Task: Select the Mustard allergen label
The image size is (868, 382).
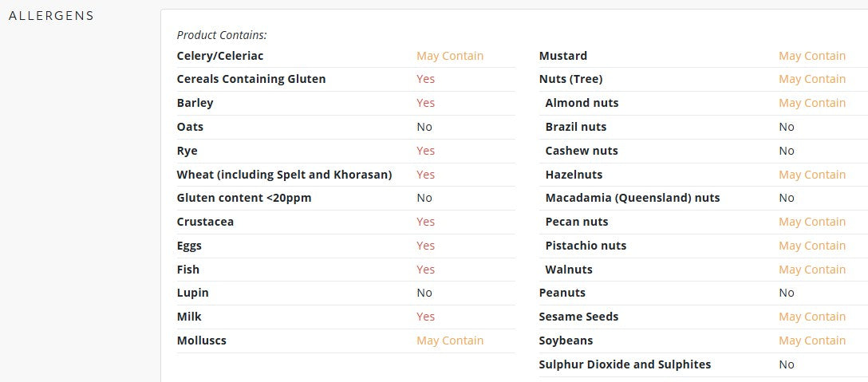Action: [x=563, y=56]
